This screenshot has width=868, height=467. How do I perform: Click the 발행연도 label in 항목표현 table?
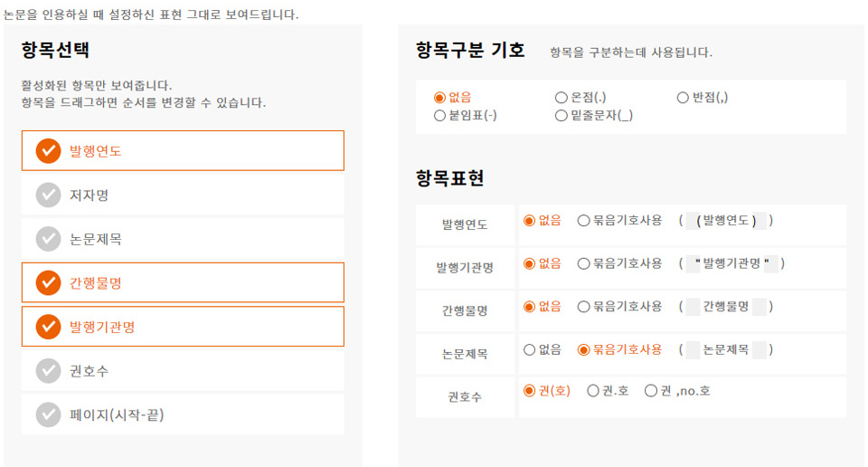(465, 224)
